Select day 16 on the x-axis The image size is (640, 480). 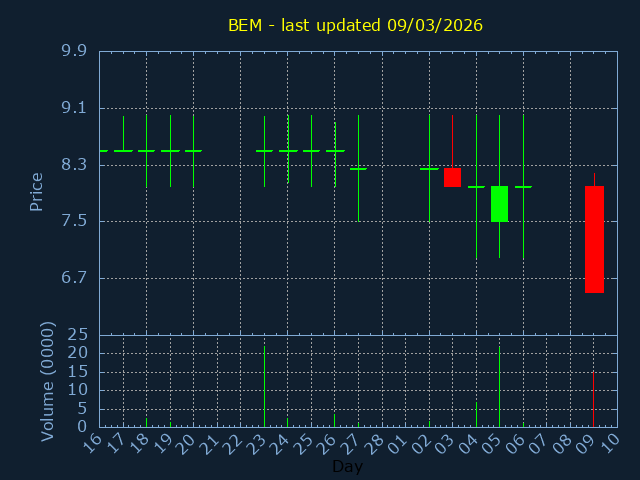point(93,445)
